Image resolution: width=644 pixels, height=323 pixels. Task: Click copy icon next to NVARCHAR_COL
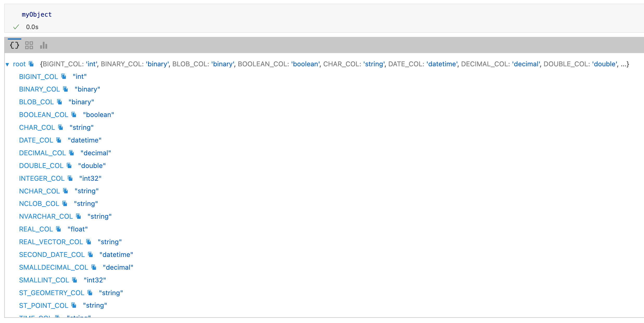78,216
